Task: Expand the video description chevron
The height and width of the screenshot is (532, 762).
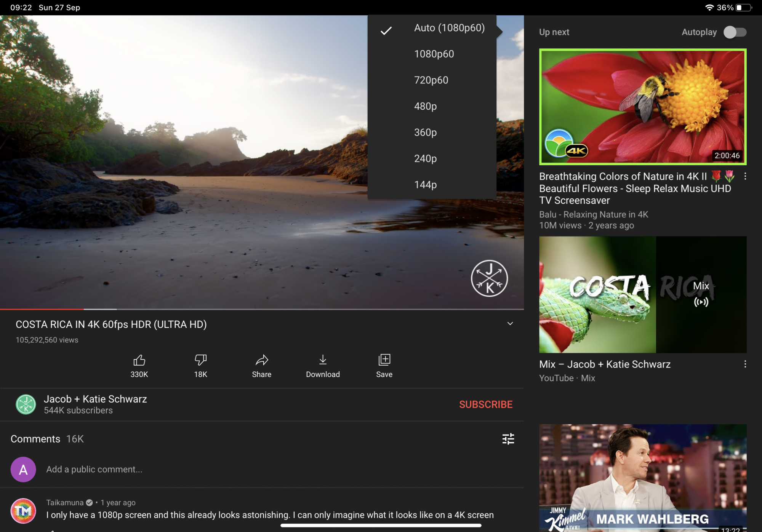Action: (x=510, y=324)
